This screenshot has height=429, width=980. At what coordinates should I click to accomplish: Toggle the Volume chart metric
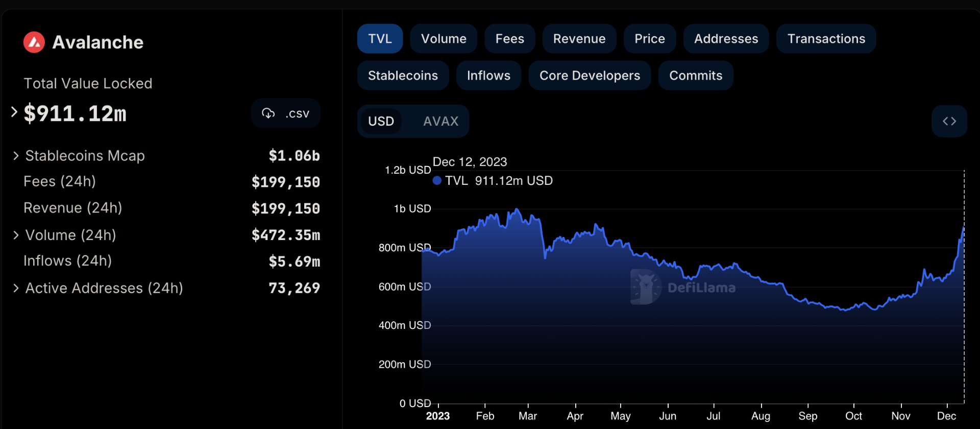pyautogui.click(x=444, y=39)
